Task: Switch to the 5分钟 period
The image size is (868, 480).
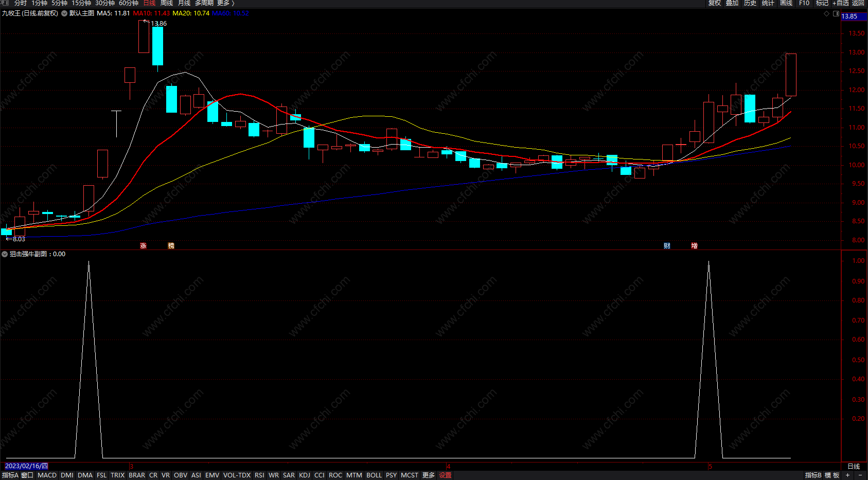Action: click(60, 3)
